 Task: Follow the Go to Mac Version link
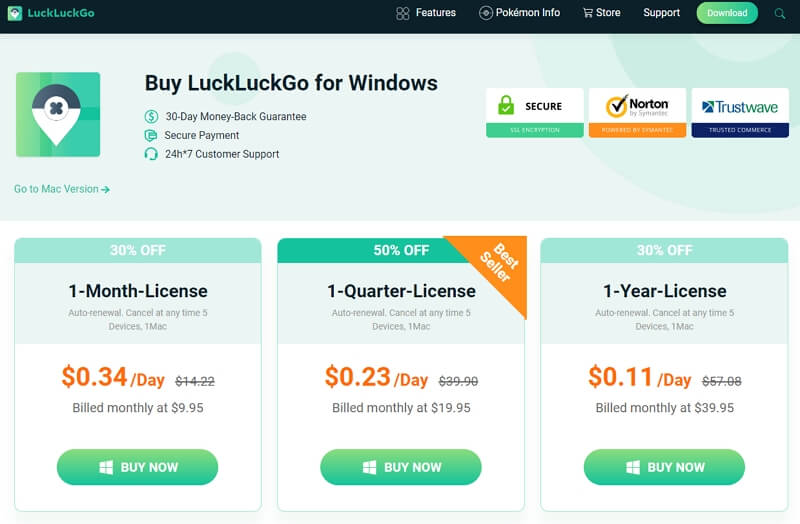[x=62, y=189]
